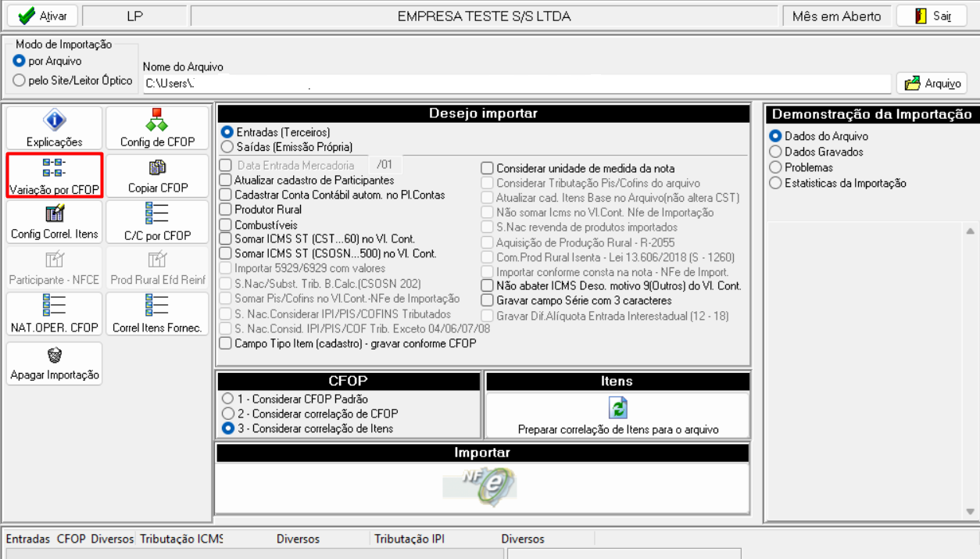Open Config de CFOP icon button

pos(157,128)
